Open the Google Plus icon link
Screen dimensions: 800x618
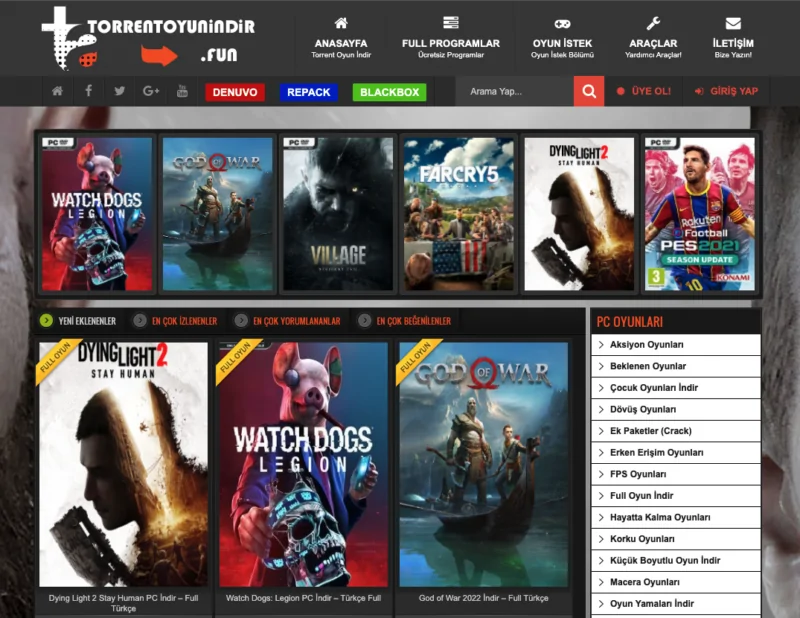tap(151, 91)
